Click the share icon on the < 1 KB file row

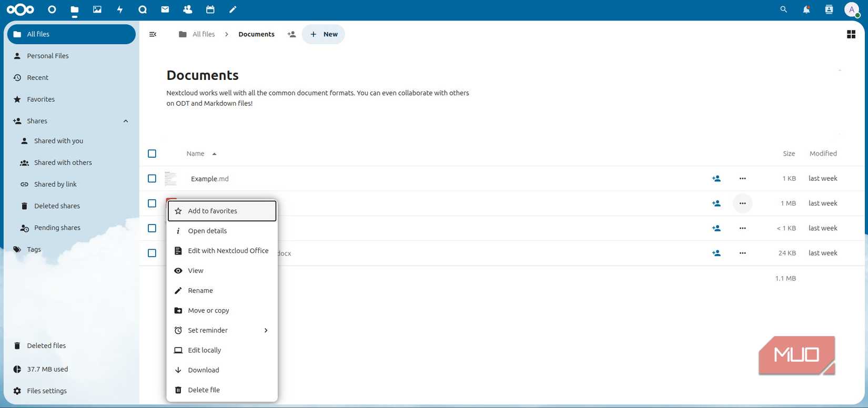(x=716, y=228)
